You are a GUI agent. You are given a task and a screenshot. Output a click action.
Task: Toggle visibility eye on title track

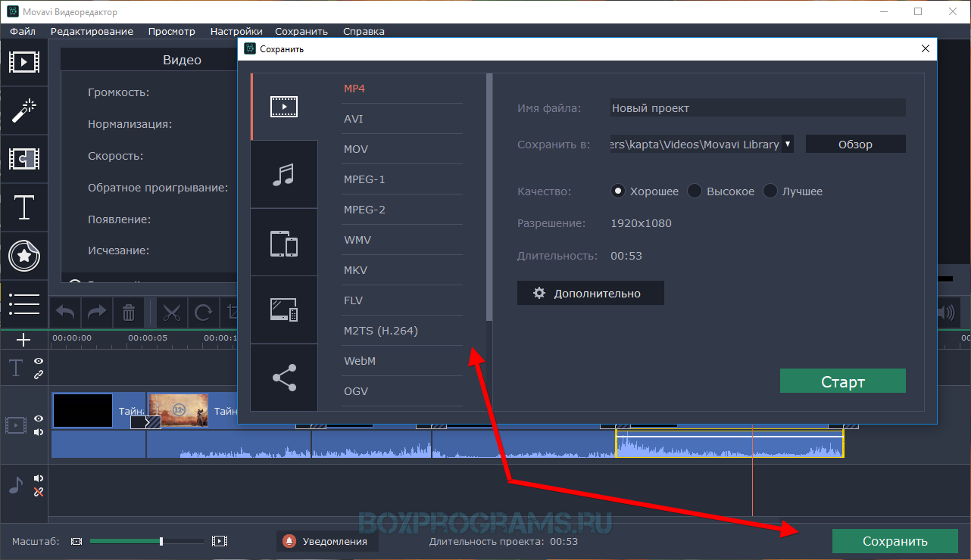(x=39, y=362)
